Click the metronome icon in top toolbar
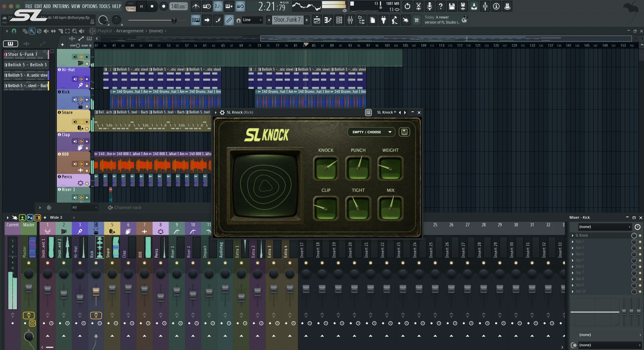 [x=195, y=6]
